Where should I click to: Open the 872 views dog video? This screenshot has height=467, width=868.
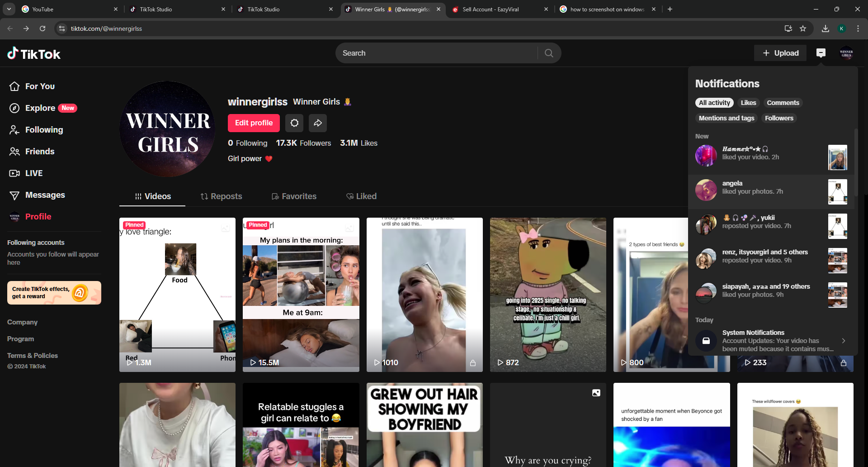point(548,295)
